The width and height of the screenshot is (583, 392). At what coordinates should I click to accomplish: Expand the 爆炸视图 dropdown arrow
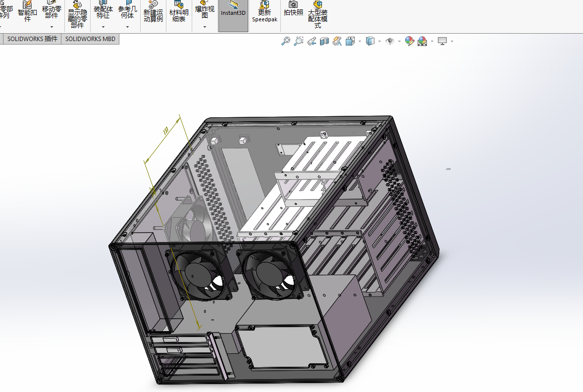[x=205, y=27]
